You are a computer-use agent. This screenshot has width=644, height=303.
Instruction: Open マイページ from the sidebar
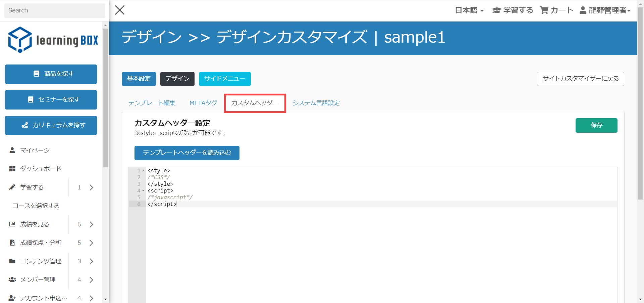coord(35,150)
